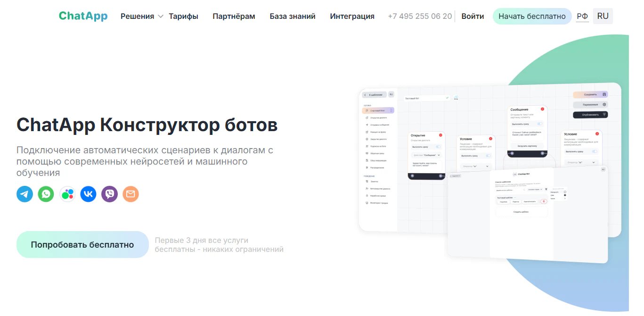Open the Партнёрам menu item

(x=234, y=16)
